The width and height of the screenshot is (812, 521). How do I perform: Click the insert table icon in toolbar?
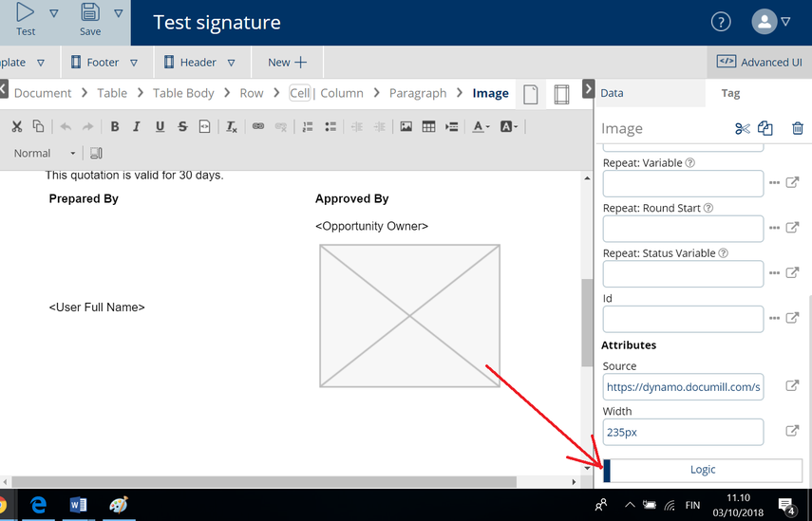428,126
